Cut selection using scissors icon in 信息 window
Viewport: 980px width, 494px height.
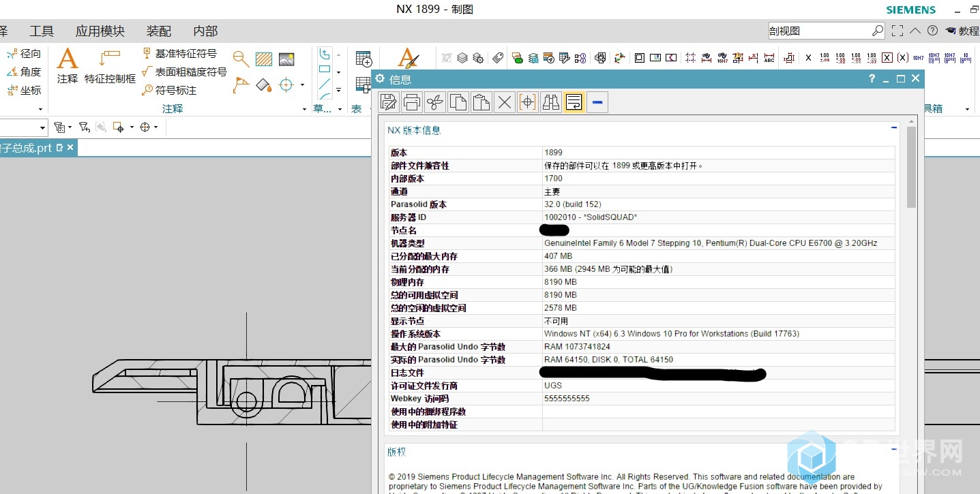(x=435, y=102)
